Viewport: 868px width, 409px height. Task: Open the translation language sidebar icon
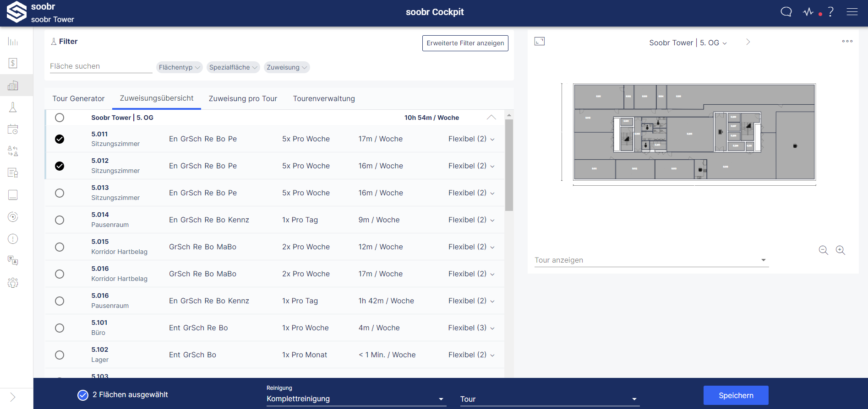click(x=13, y=261)
